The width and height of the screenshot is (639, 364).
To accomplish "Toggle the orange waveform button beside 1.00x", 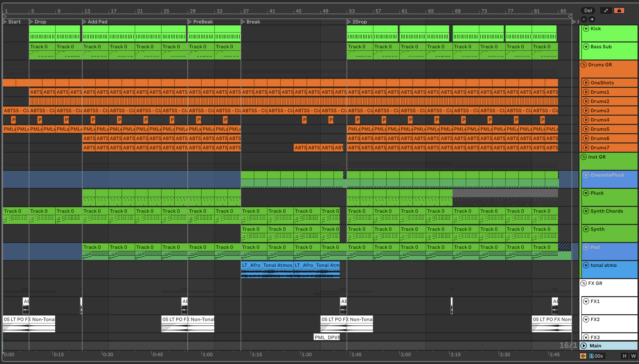I will (x=583, y=356).
